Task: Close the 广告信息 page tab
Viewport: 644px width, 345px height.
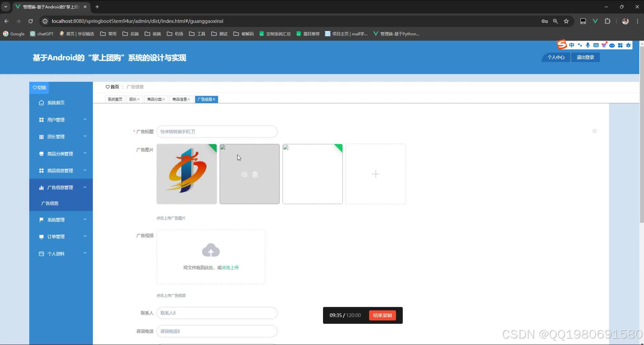Action: 214,99
